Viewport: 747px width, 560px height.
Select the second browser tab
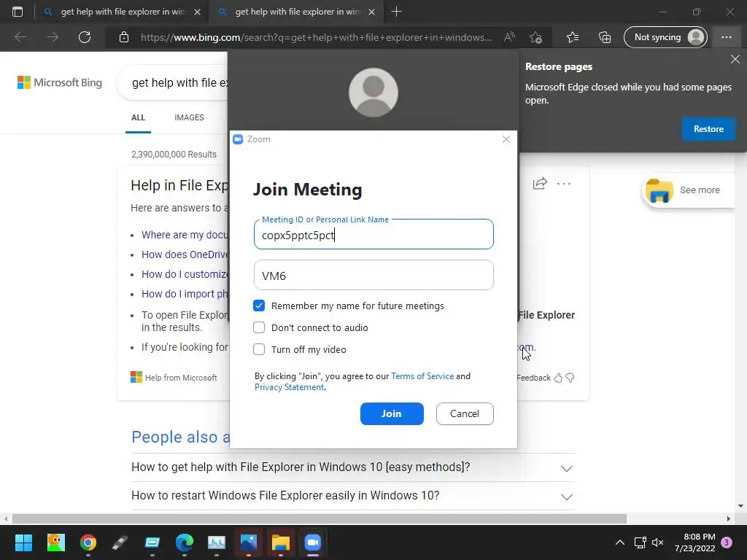[296, 12]
